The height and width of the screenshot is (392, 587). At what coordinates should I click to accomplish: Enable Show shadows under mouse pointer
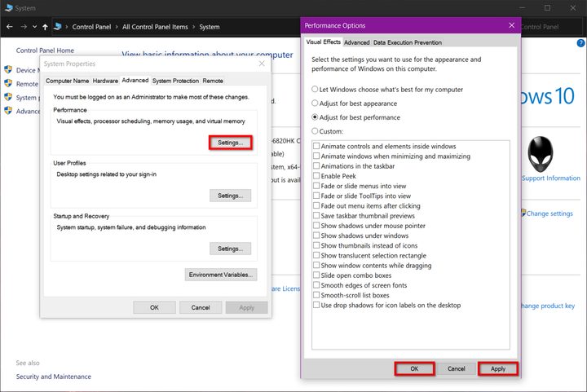(x=316, y=226)
